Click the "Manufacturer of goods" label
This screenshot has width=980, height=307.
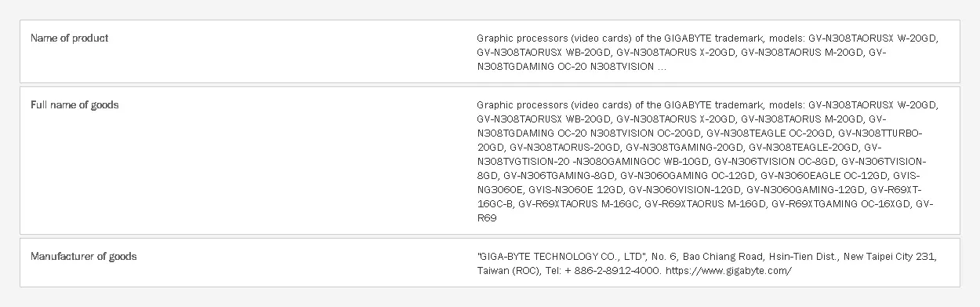coord(83,257)
